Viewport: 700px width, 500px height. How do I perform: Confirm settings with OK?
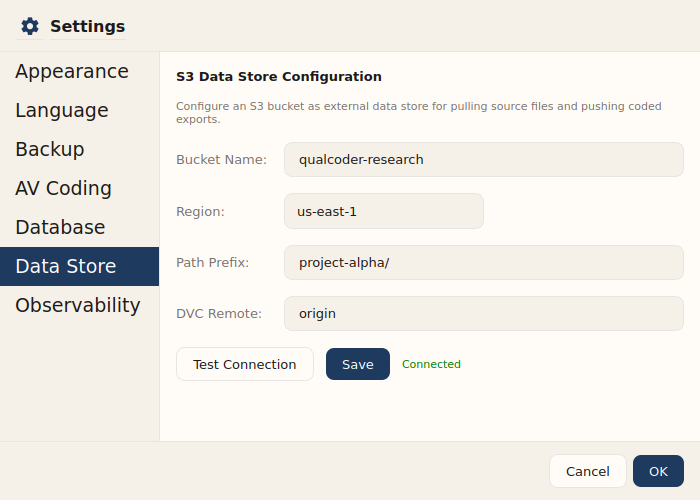point(658,471)
